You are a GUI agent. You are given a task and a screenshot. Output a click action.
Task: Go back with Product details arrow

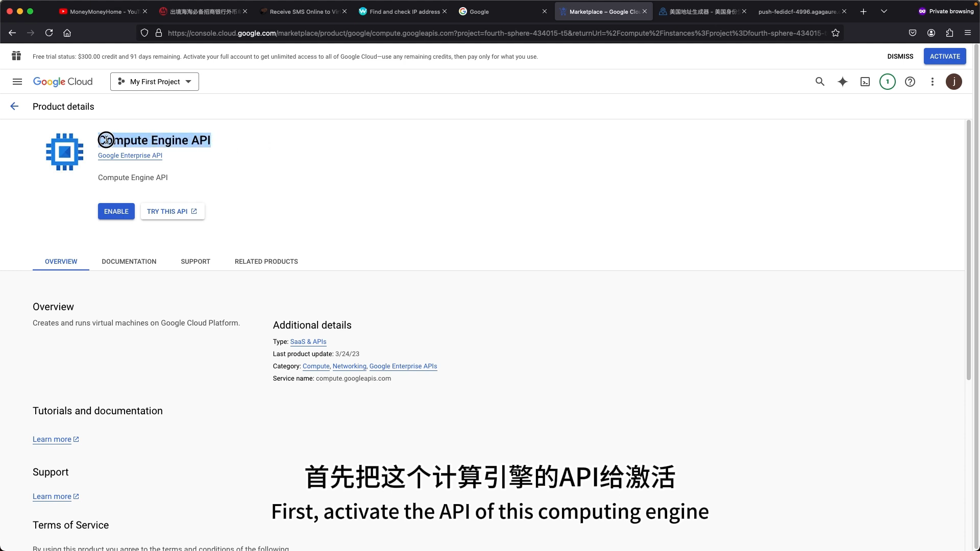click(14, 106)
